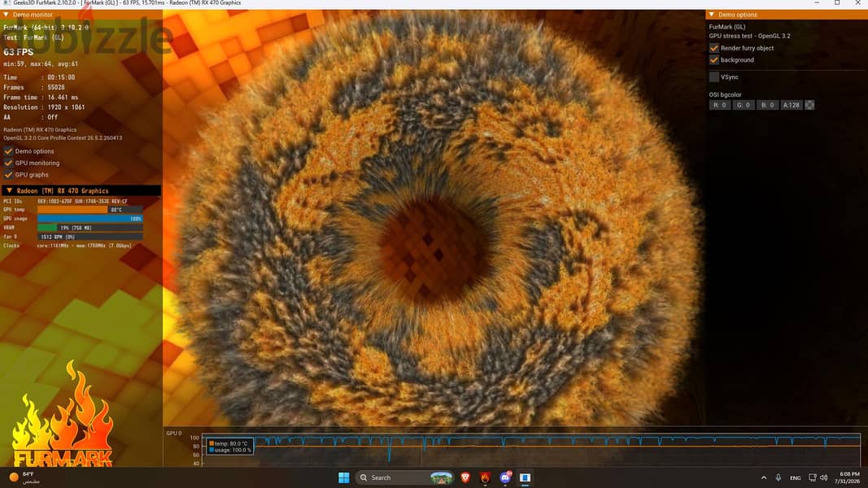
Task: Show hidden system tray icons
Action: pyautogui.click(x=764, y=477)
